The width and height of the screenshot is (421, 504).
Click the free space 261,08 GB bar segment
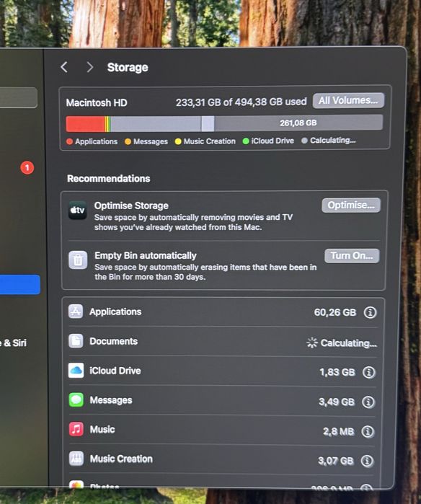coord(298,123)
